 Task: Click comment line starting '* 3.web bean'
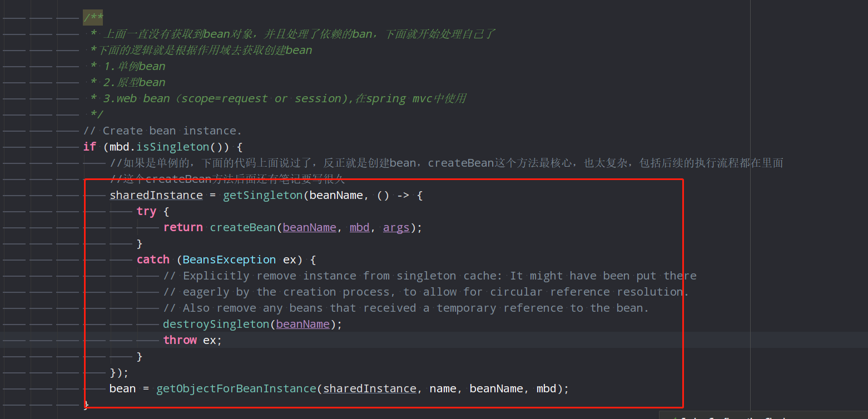pos(277,99)
